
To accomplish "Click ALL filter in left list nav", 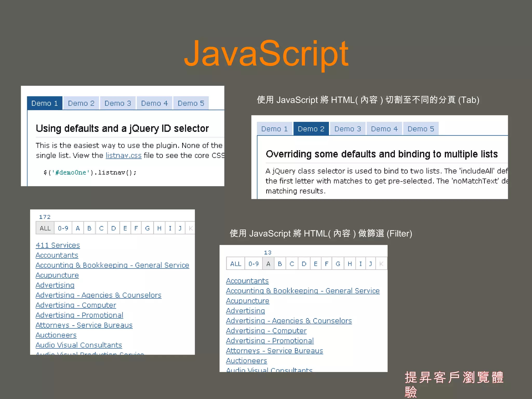I will click(x=45, y=228).
